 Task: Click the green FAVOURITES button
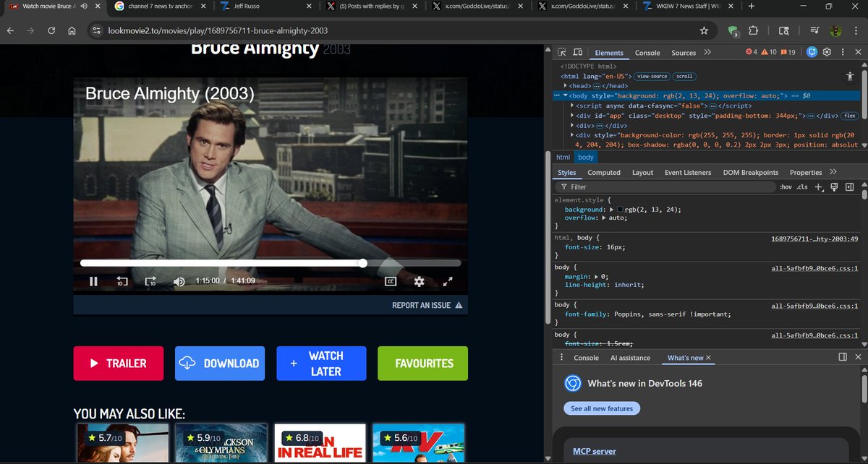click(423, 364)
